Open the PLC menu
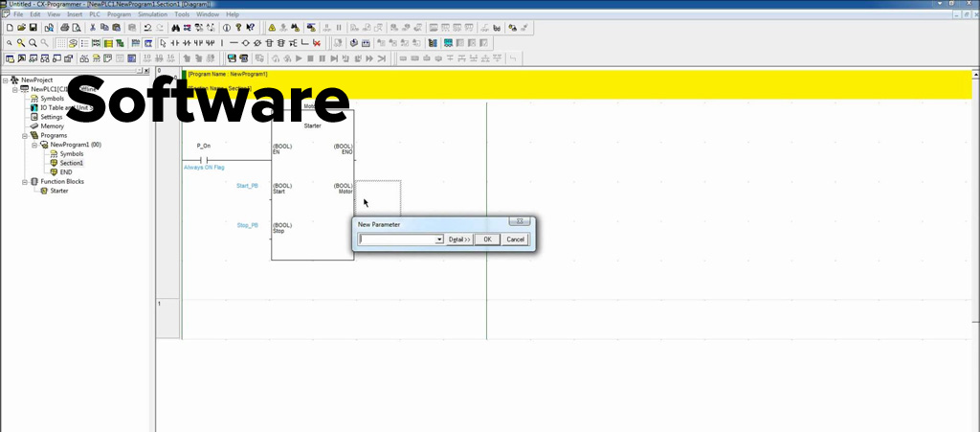Screen dimensions: 980x432 (x=95, y=13)
